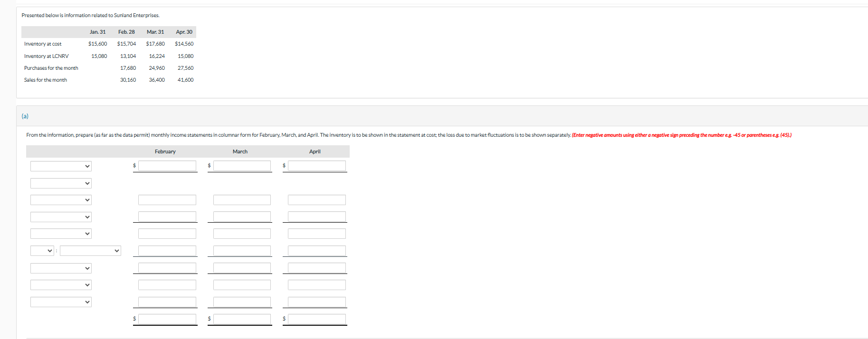Image resolution: width=868 pixels, height=339 pixels.
Task: Select first row April amount field
Action: pos(317,166)
